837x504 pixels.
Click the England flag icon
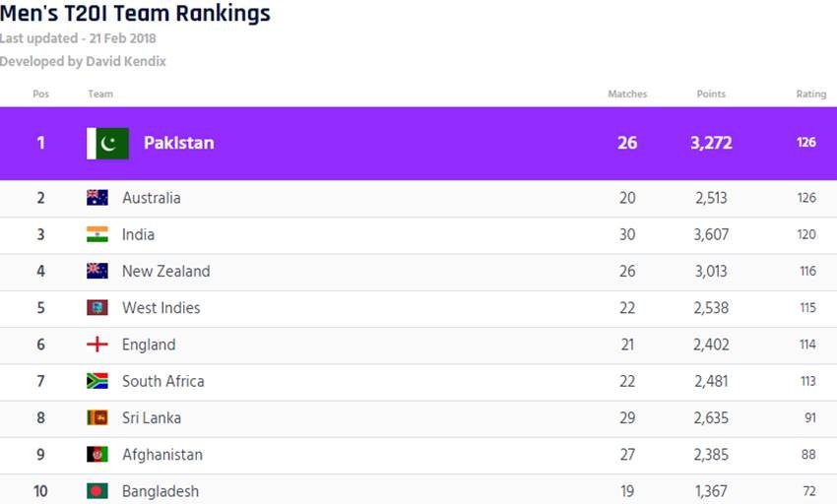click(x=97, y=345)
